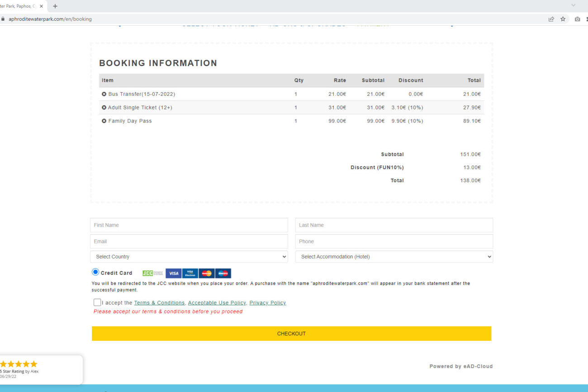Open the Privacy Policy link
Viewport: 588px width, 392px height.
coord(267,303)
